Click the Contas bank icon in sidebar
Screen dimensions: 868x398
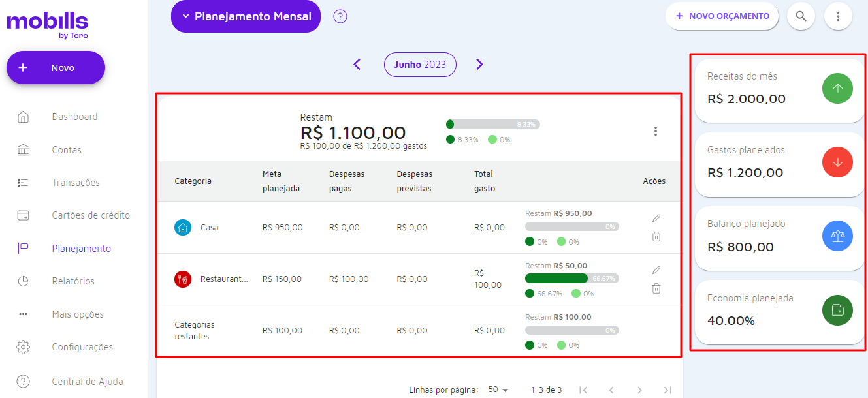(23, 149)
